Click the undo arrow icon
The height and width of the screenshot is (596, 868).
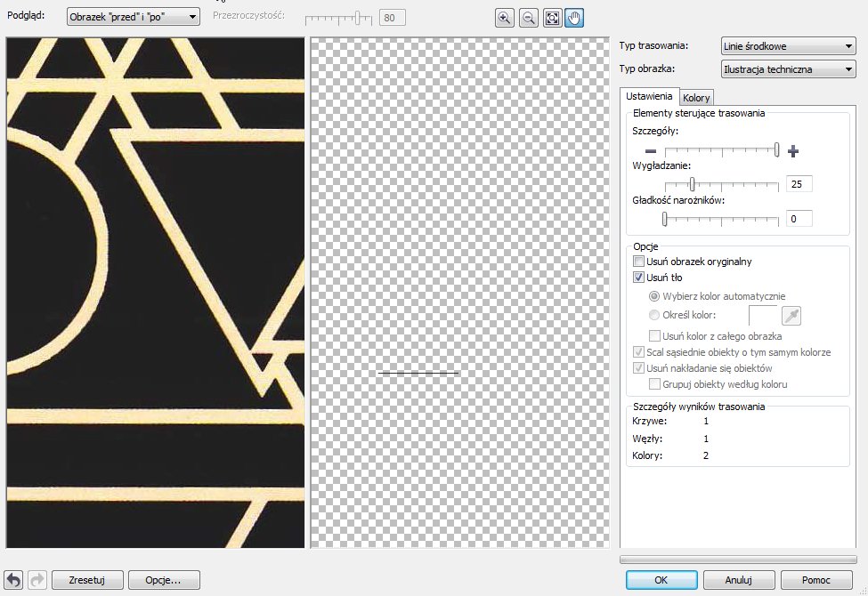[14, 580]
